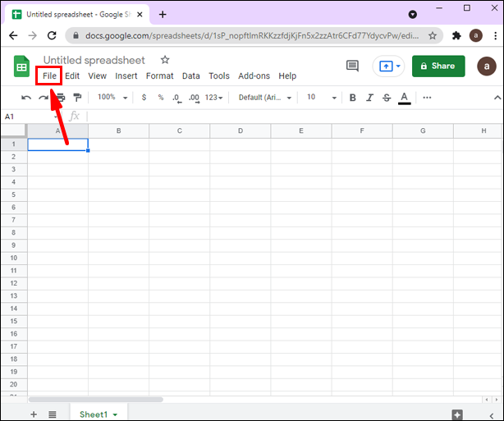Open the Default (Arial) font dropdown

[265, 98]
